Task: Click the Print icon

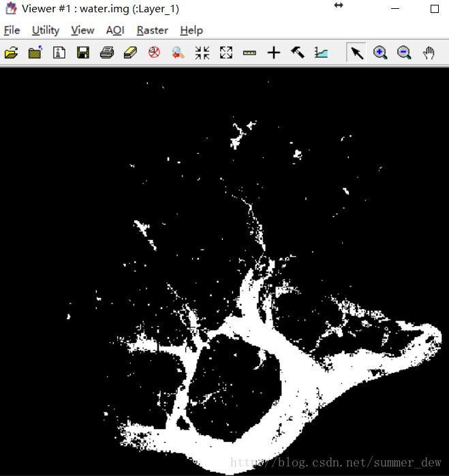Action: [x=107, y=53]
